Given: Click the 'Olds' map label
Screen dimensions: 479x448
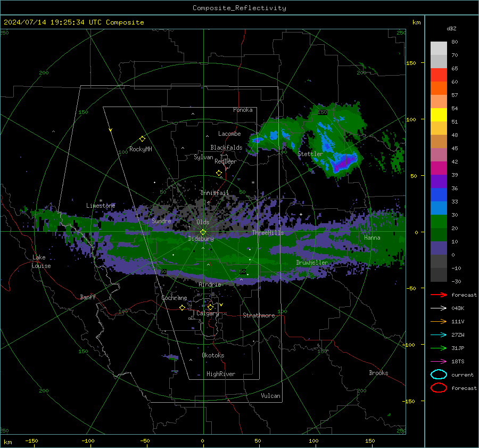Looking at the screenshot, I should click(203, 222).
